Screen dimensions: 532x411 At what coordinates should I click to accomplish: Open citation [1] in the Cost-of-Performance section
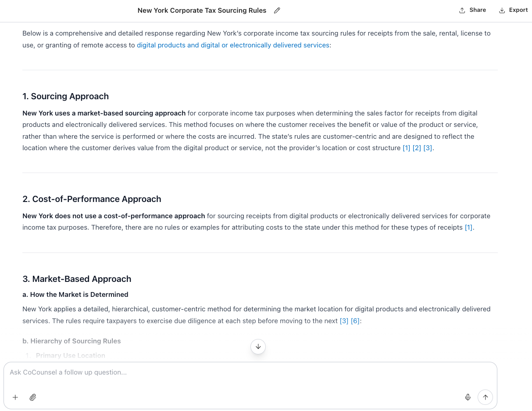pos(469,227)
